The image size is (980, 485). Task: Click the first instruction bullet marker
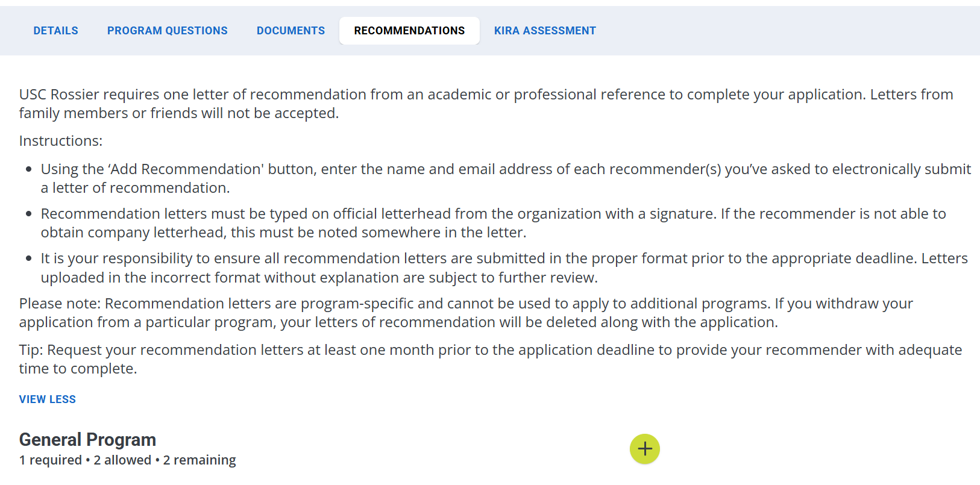coord(28,169)
